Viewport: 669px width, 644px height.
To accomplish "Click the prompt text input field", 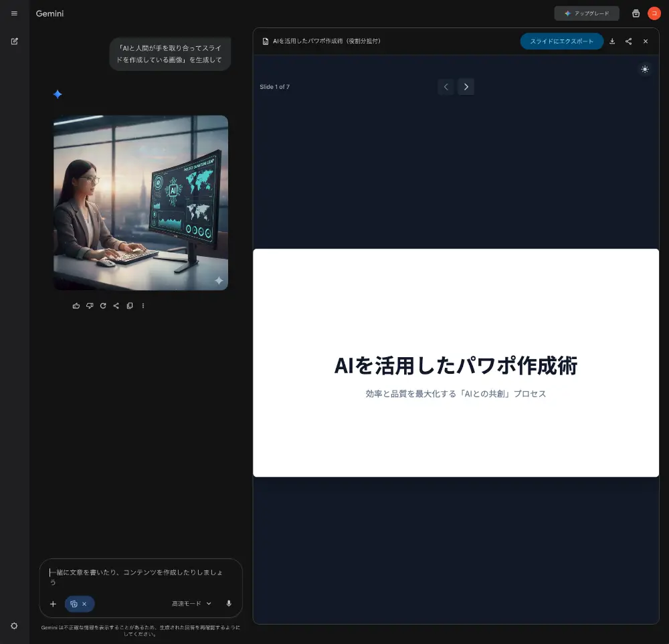I will [x=140, y=576].
